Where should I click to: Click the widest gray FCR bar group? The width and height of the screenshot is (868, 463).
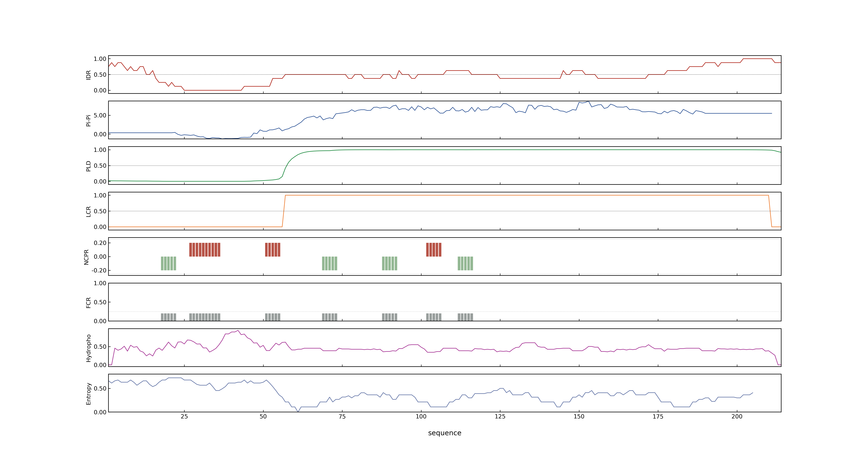[205, 317]
